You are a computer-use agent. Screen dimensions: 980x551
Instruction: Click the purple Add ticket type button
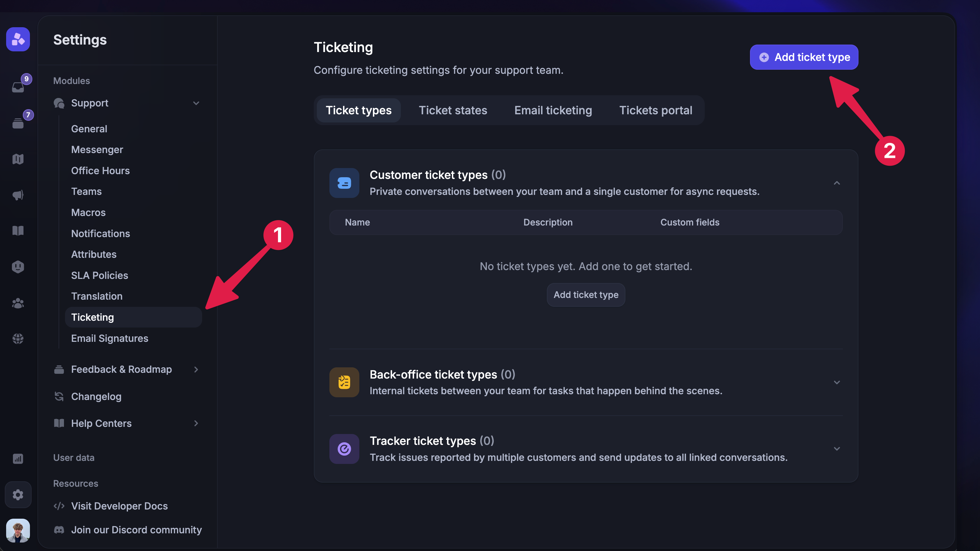(x=803, y=57)
